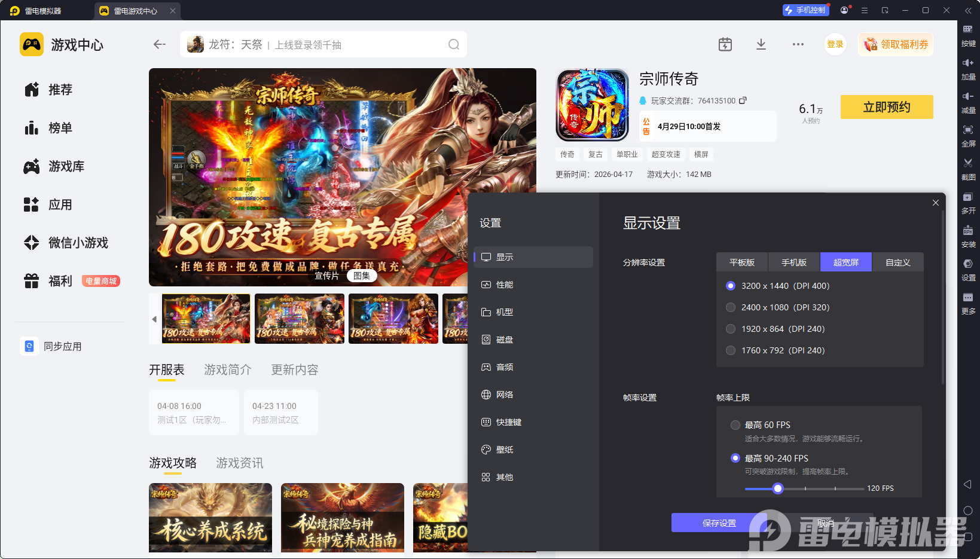This screenshot has height=559, width=980.
Task: Switch to the 游戏简介 tab
Action: [x=228, y=370]
